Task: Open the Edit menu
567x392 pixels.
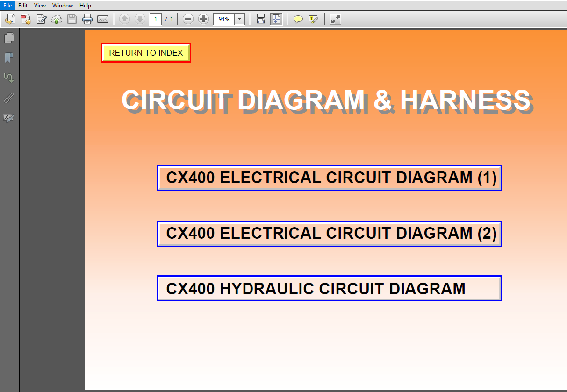Action: (23, 6)
